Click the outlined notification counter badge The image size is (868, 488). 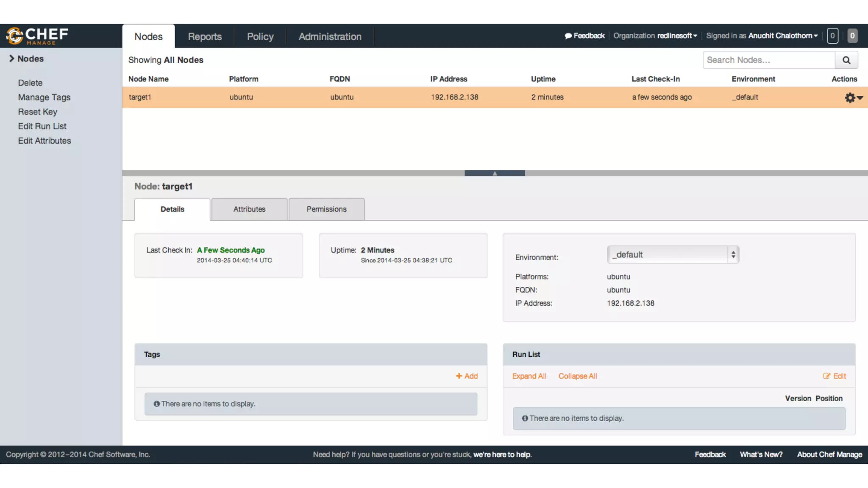pyautogui.click(x=832, y=36)
